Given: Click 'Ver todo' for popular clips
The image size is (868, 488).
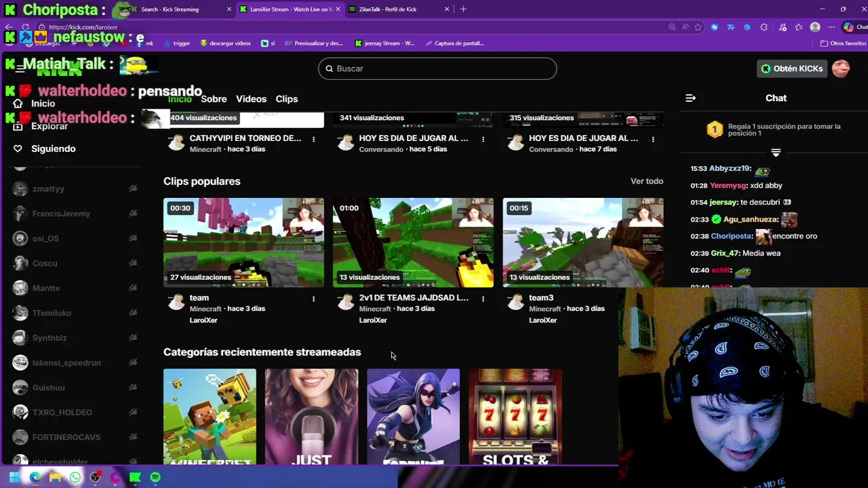Looking at the screenshot, I should click(x=647, y=181).
